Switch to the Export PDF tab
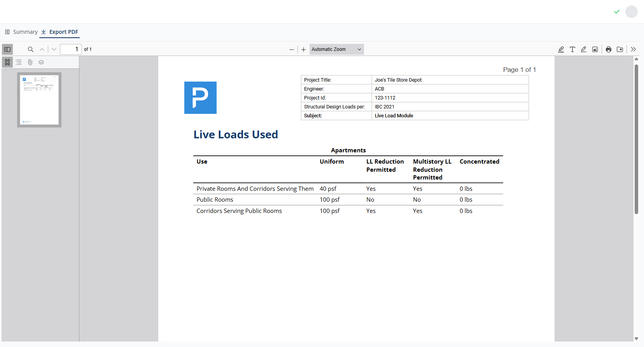Viewport: 644px width, 347px height. click(x=59, y=32)
